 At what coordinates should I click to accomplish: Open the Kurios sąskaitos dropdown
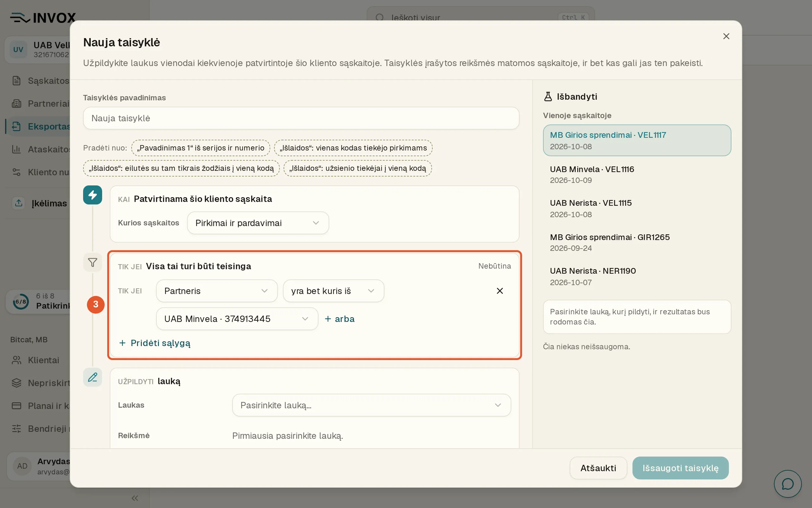tap(258, 223)
